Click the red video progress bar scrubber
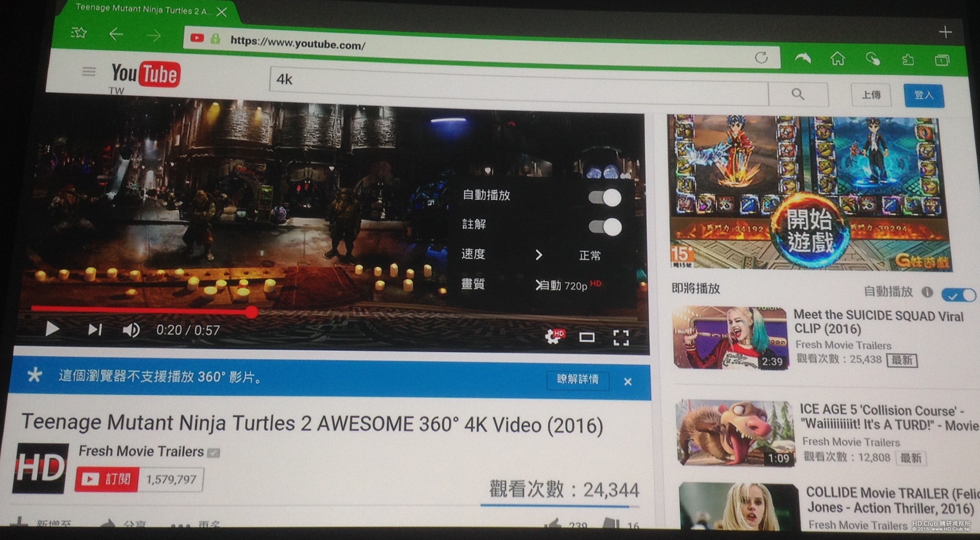This screenshot has width=980, height=540. tap(251, 312)
